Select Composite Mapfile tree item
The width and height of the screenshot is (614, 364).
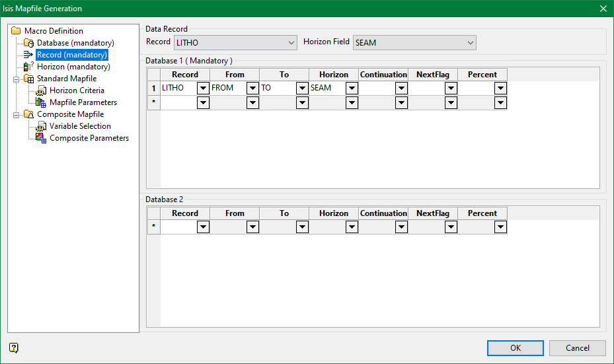(x=71, y=114)
